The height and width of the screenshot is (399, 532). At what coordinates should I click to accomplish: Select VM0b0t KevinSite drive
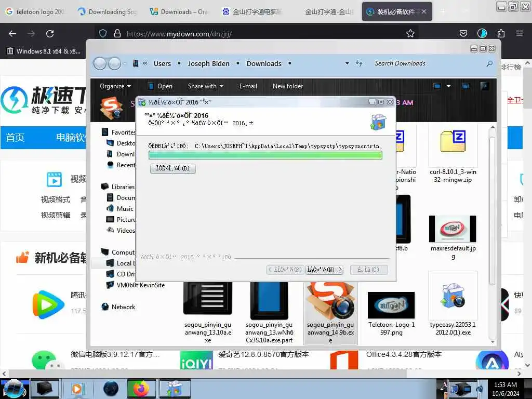click(136, 285)
